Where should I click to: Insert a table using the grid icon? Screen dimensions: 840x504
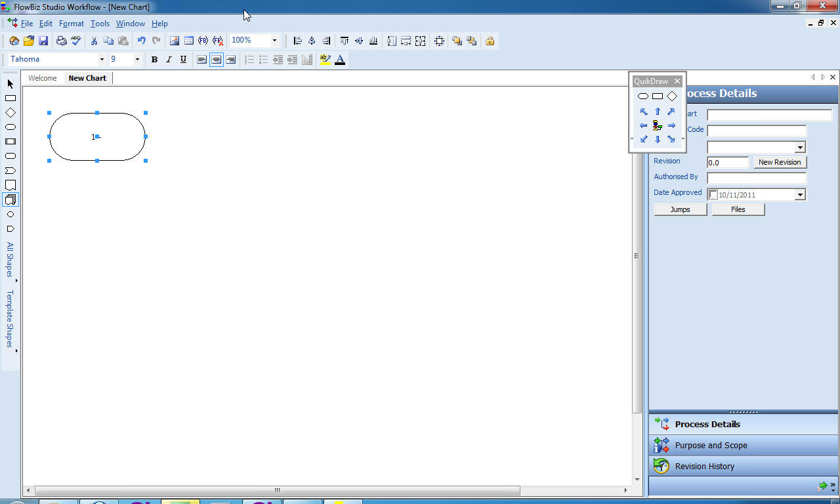click(x=188, y=41)
